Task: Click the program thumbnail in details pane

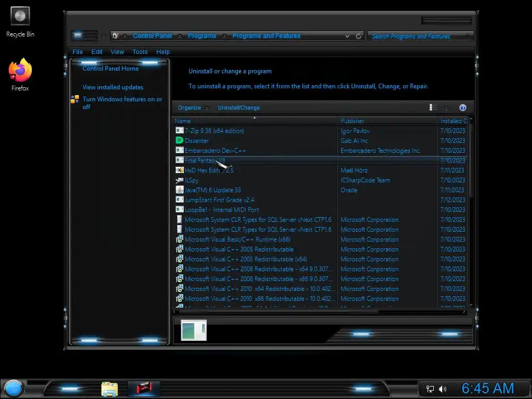Action: (x=194, y=330)
